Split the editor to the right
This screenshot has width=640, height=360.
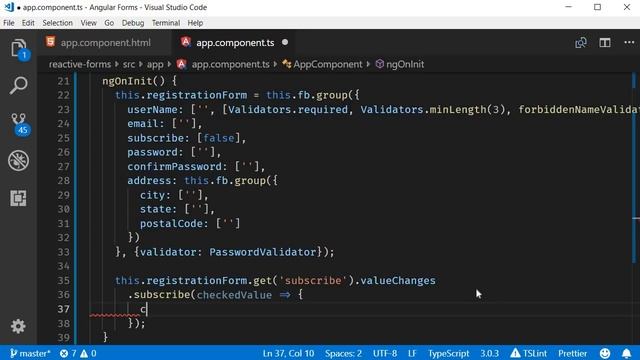click(605, 42)
